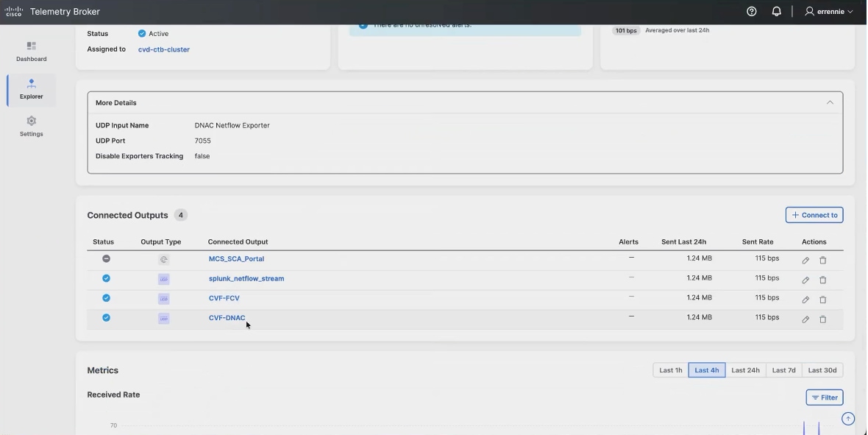
Task: Open the cvd-ctb-cluster link
Action: [x=164, y=49]
